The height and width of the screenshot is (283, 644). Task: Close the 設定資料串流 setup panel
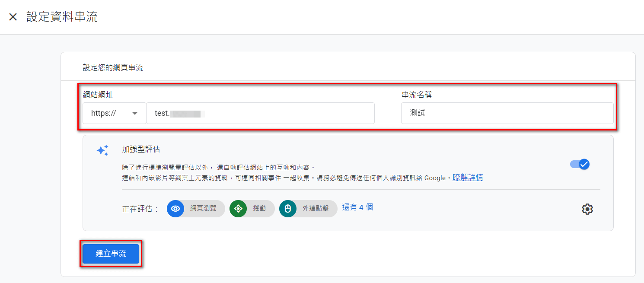(x=13, y=17)
